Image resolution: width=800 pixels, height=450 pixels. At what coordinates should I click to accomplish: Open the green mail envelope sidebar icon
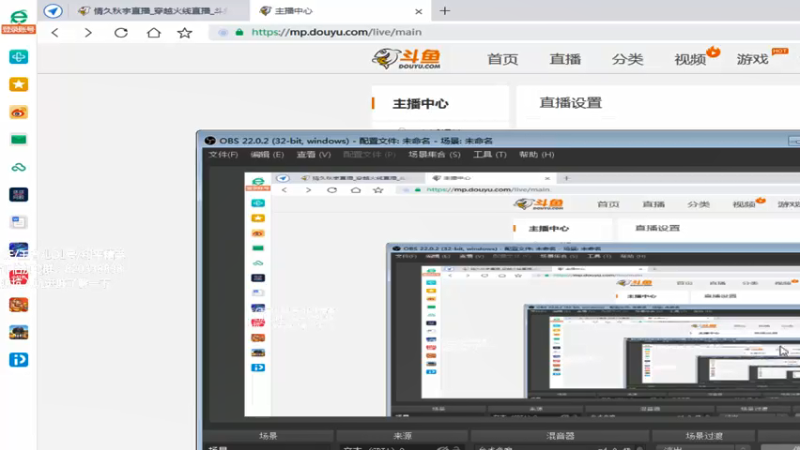click(18, 139)
